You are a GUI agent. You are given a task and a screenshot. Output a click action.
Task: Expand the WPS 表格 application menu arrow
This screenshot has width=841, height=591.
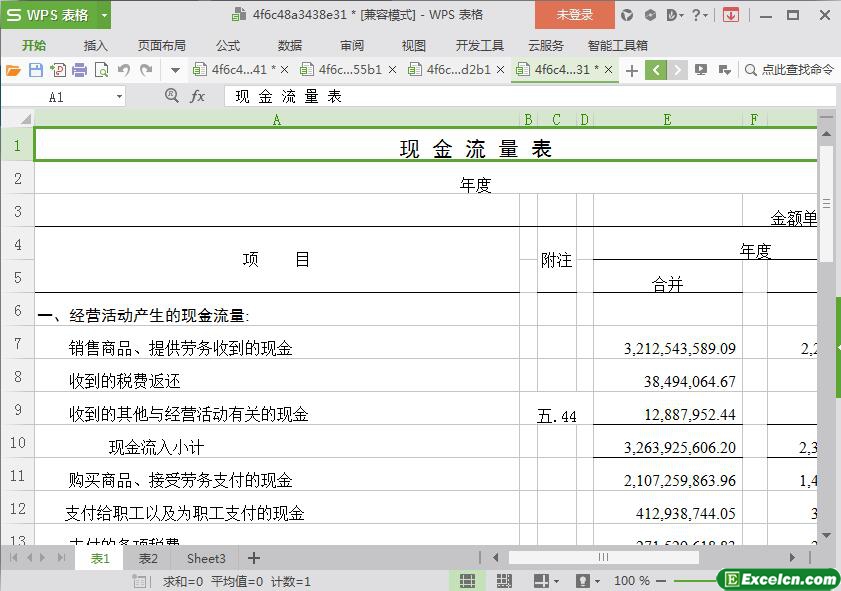point(104,15)
